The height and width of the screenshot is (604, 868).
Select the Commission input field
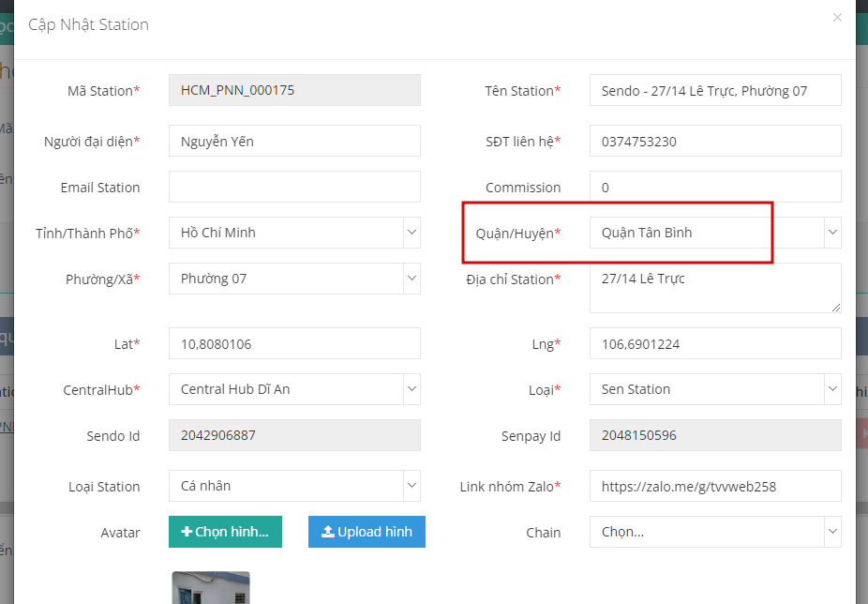pyautogui.click(x=715, y=188)
